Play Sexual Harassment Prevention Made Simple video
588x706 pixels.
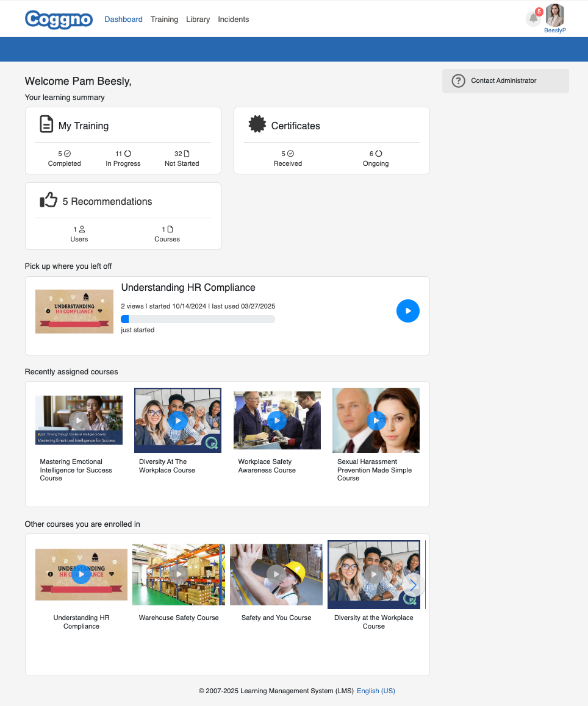(x=376, y=420)
